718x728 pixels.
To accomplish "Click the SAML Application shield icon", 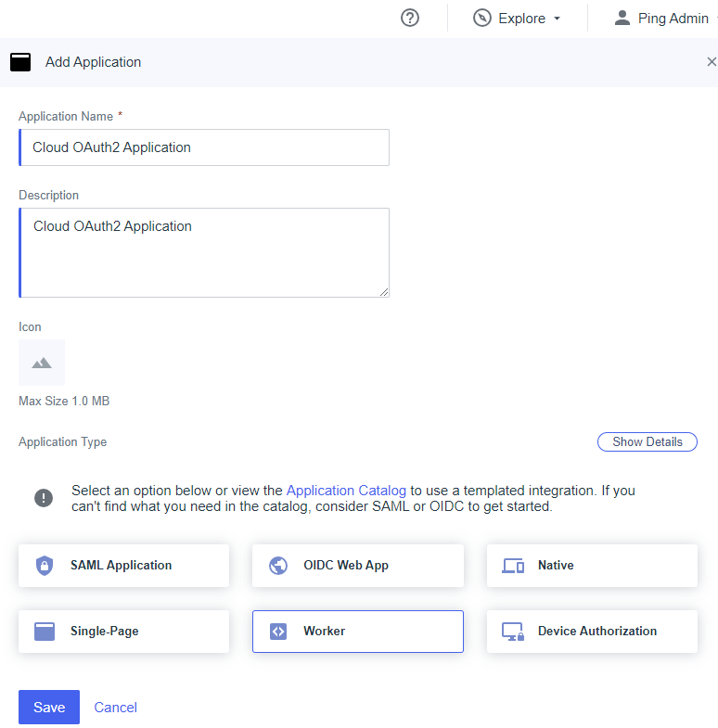I will pyautogui.click(x=44, y=566).
